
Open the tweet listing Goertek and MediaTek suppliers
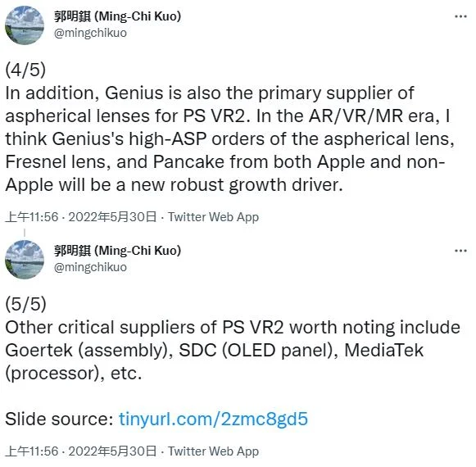(x=233, y=350)
